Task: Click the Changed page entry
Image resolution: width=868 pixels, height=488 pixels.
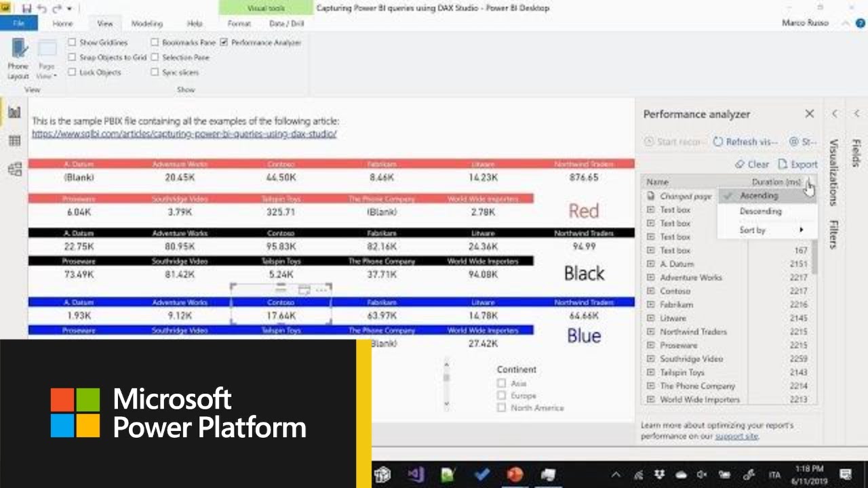Action: tap(686, 196)
